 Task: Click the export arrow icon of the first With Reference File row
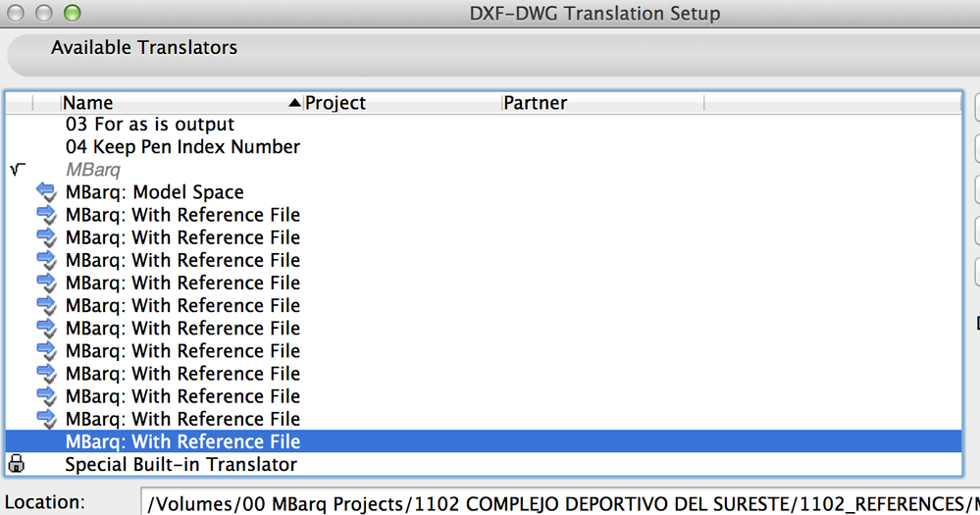46,215
